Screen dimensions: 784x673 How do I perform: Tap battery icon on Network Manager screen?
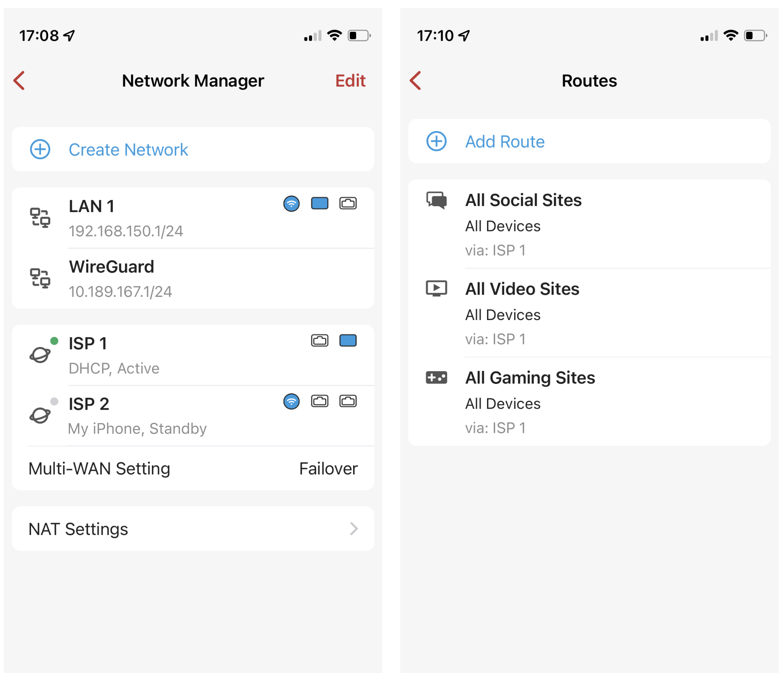(359, 36)
